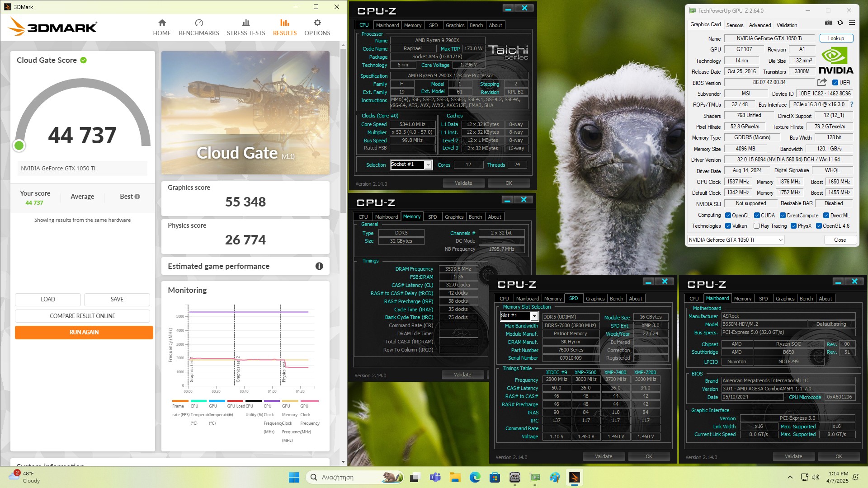This screenshot has height=488, width=868.
Task: Switch to Advanced tab in GPU-Z
Action: (x=760, y=25)
